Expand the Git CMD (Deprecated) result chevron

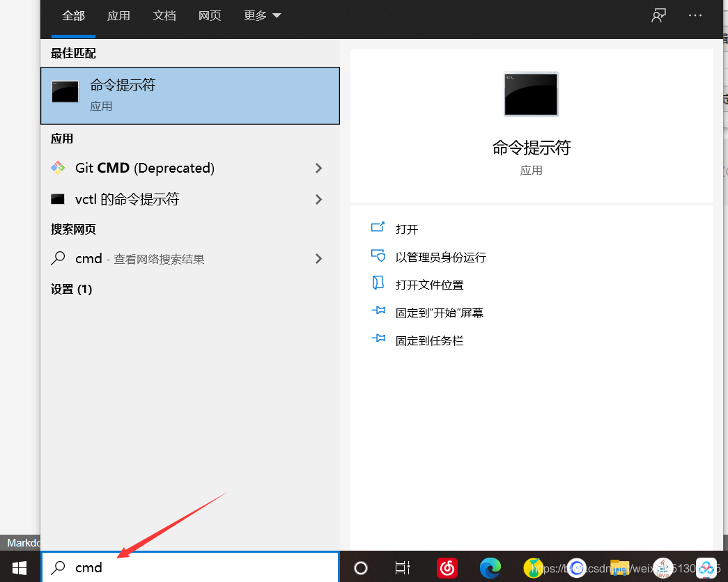pos(318,168)
